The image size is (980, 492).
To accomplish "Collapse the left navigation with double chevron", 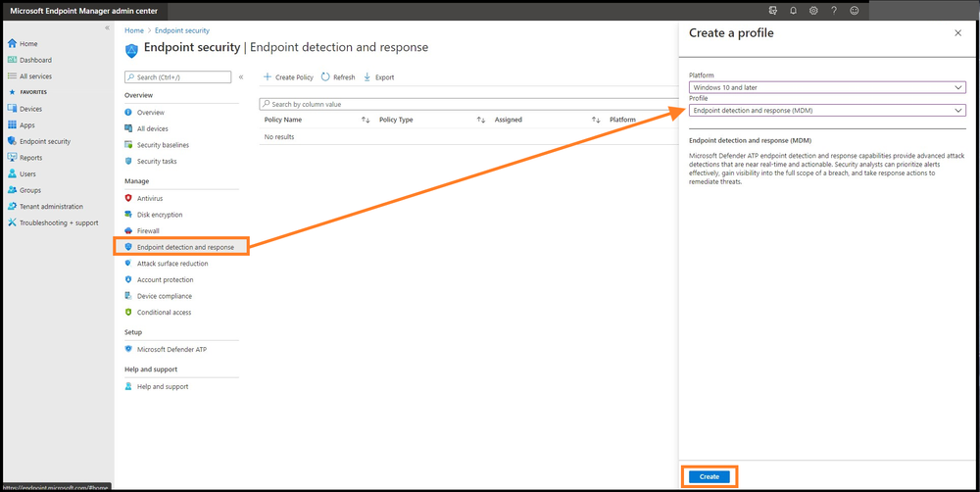I will [108, 28].
